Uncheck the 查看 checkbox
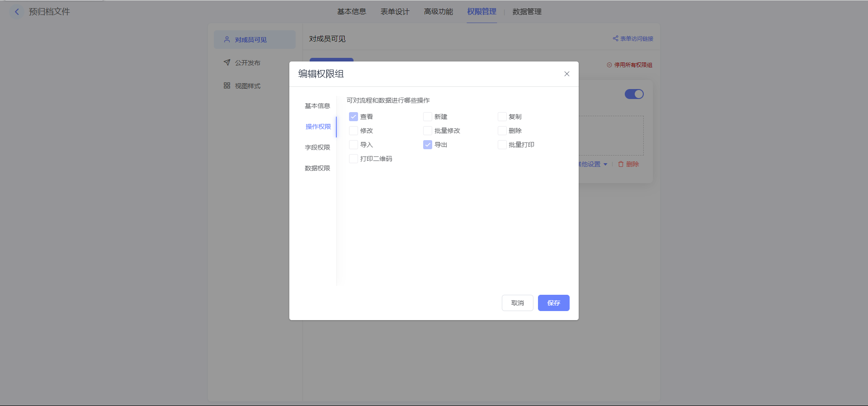 (x=354, y=117)
